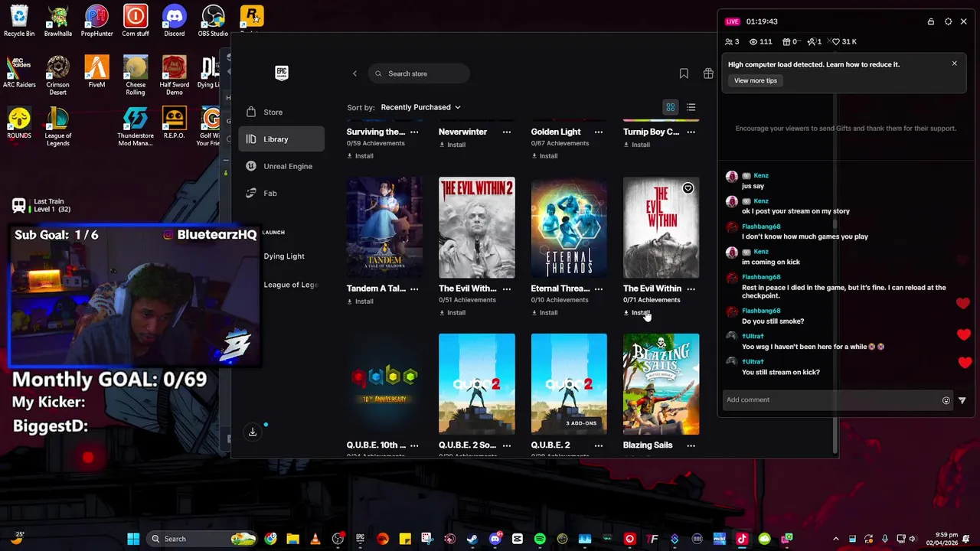The image size is (980, 551).
Task: Open Windows Start menu
Action: click(133, 539)
